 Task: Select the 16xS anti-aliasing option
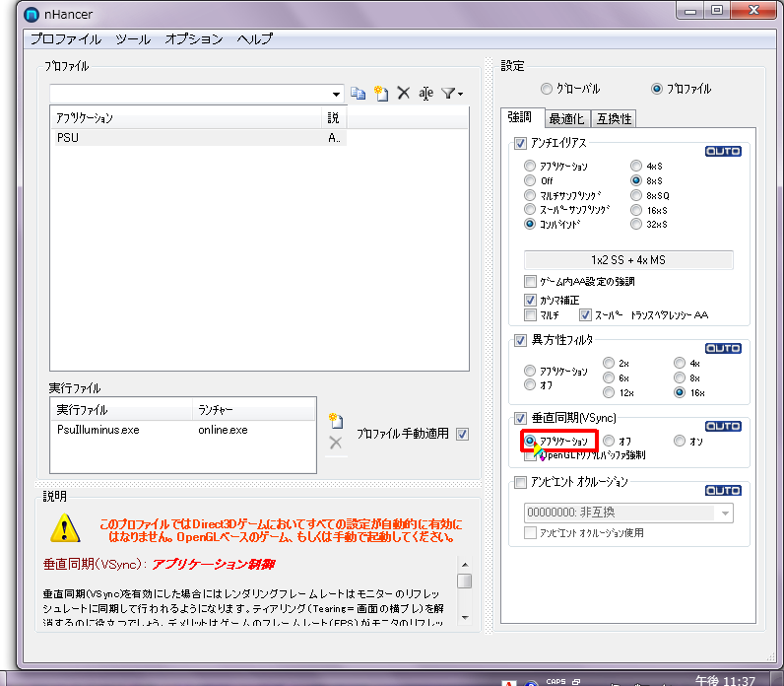[636, 210]
